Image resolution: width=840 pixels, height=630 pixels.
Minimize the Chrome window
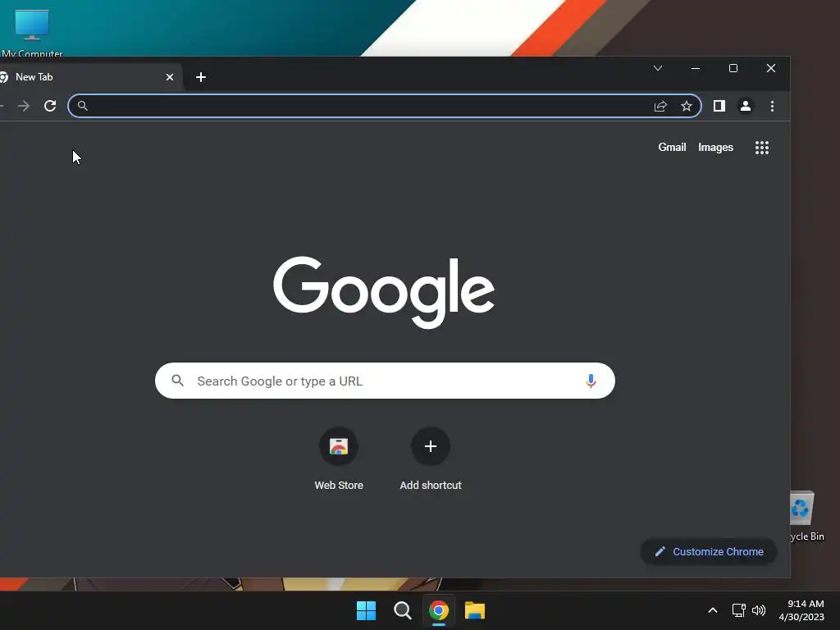[x=696, y=68]
